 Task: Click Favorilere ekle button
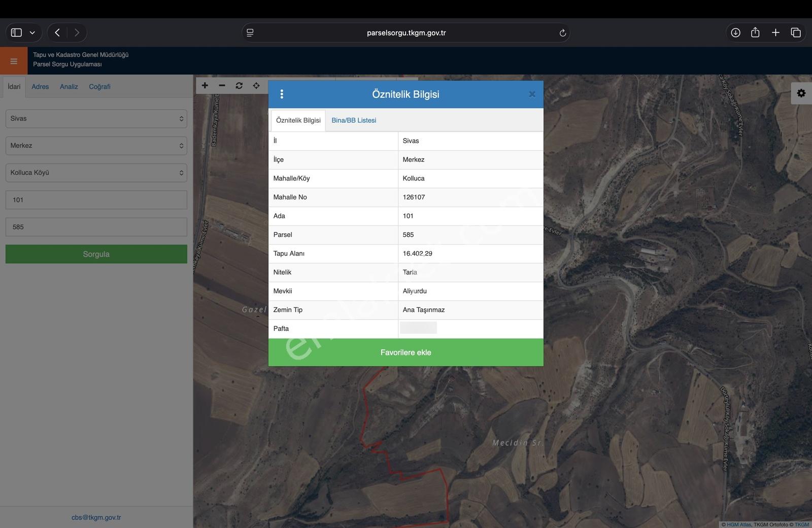406,353
